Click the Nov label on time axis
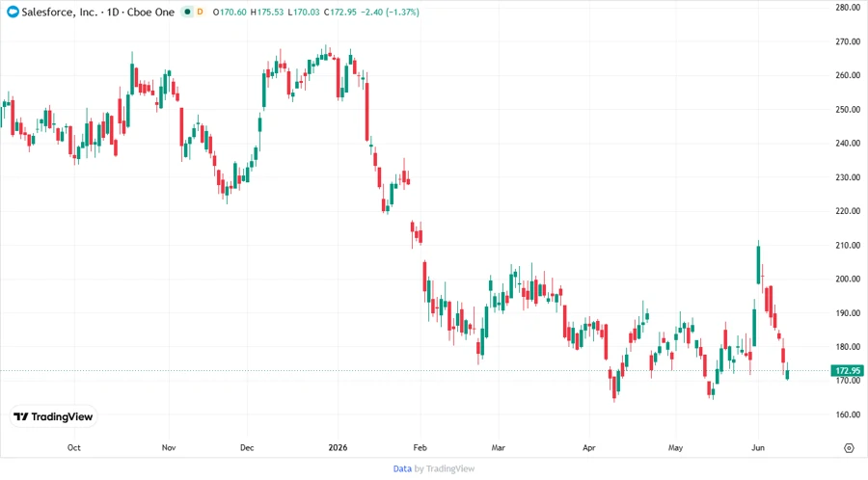The image size is (868, 480). click(x=169, y=447)
